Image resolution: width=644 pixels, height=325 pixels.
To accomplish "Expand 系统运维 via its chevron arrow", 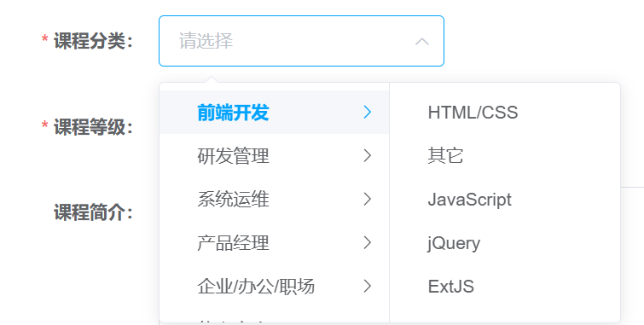I will tap(368, 200).
